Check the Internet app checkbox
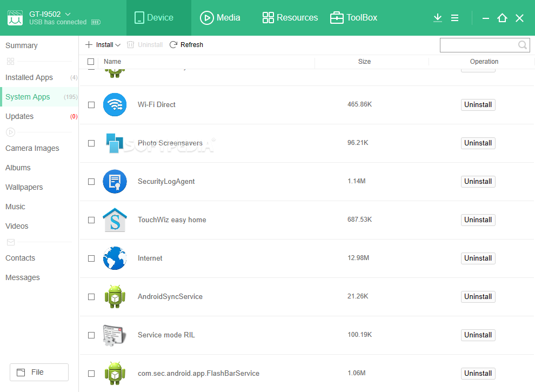Viewport: 535px width, 392px height. (x=91, y=258)
